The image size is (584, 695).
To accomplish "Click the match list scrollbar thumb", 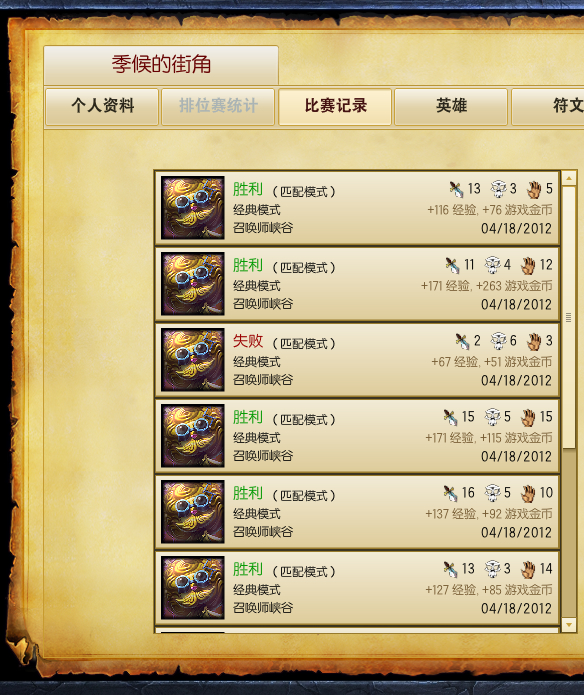I will 569,317.
